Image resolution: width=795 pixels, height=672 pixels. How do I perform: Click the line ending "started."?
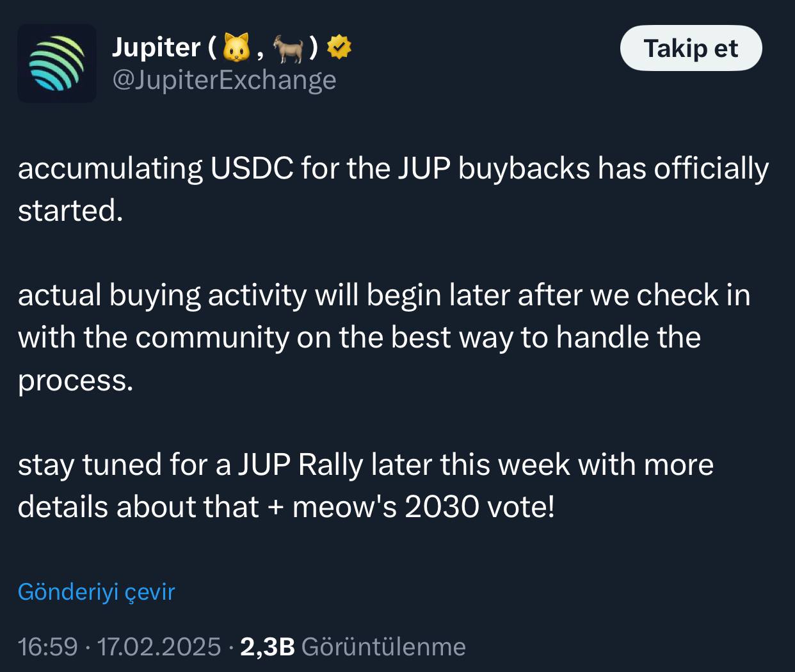pos(70,211)
